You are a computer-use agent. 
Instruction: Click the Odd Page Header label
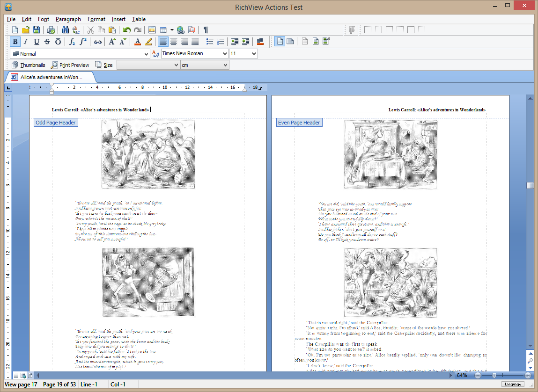coord(56,123)
